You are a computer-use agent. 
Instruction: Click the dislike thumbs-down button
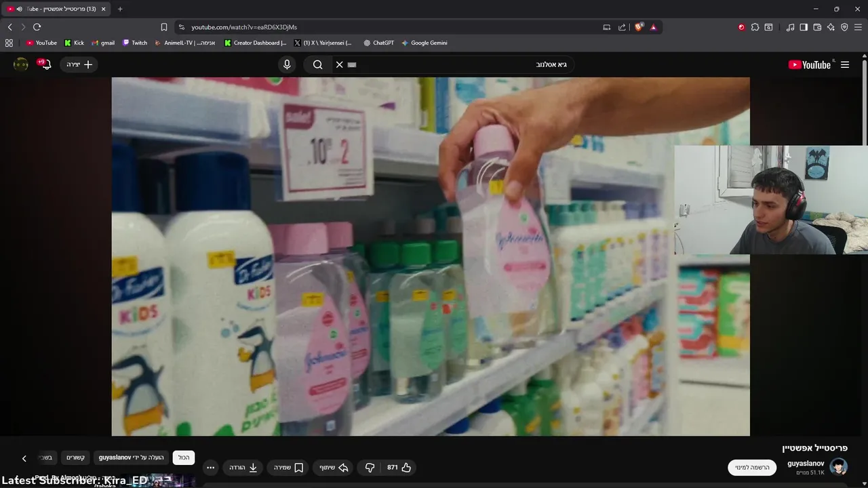370,467
